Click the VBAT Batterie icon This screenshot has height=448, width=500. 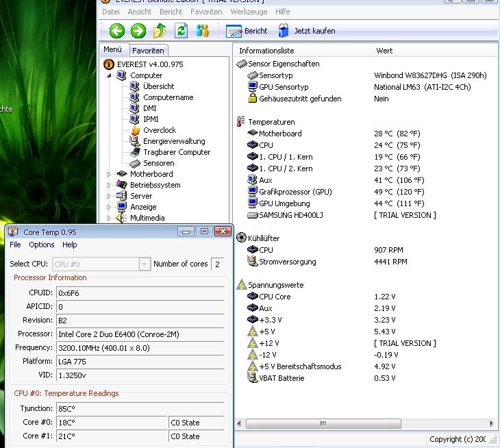click(253, 378)
